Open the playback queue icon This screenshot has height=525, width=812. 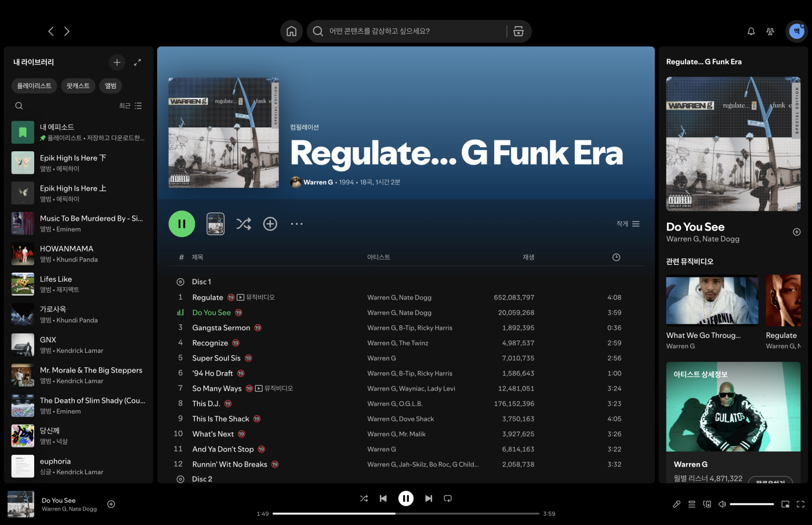pyautogui.click(x=692, y=504)
